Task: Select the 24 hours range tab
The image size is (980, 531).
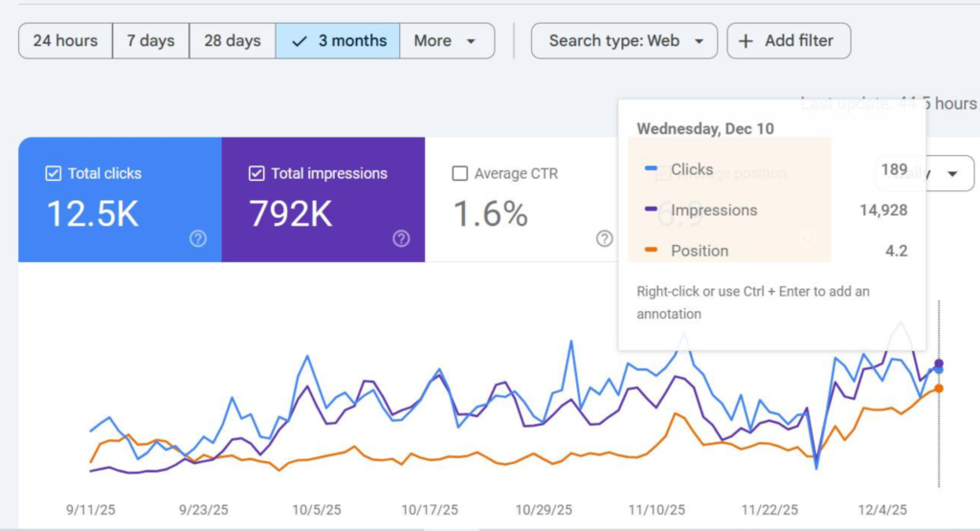Action: (x=66, y=41)
